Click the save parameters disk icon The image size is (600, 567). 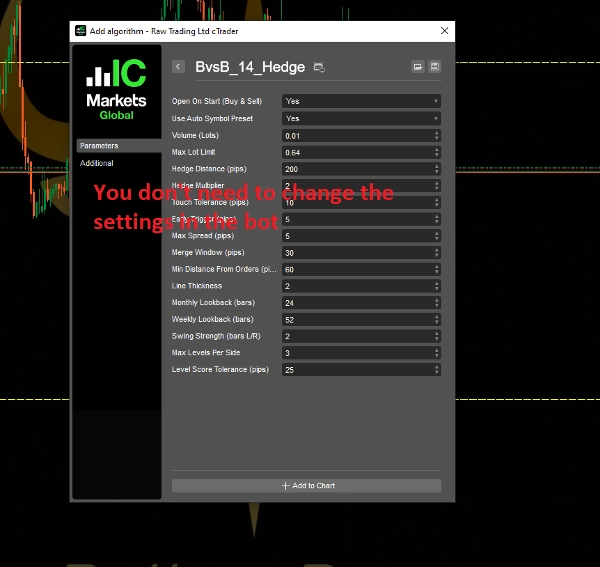click(x=434, y=67)
